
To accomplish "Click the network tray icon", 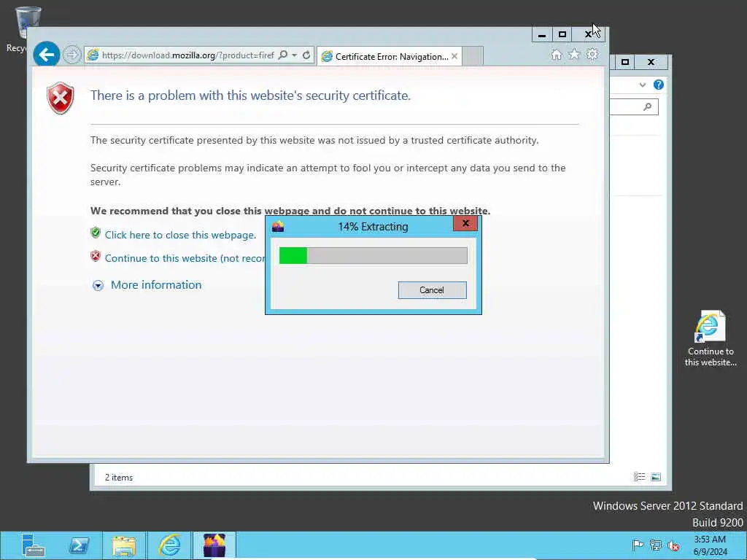I will click(x=656, y=545).
